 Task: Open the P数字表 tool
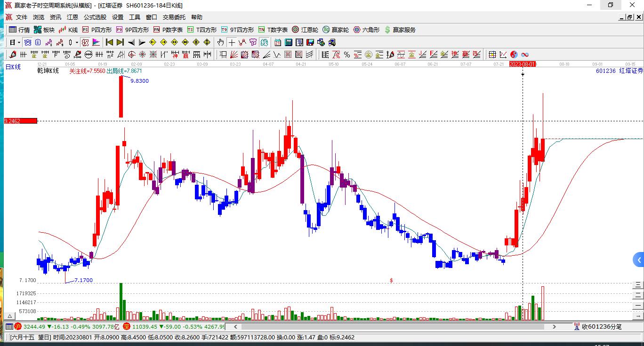coord(168,30)
